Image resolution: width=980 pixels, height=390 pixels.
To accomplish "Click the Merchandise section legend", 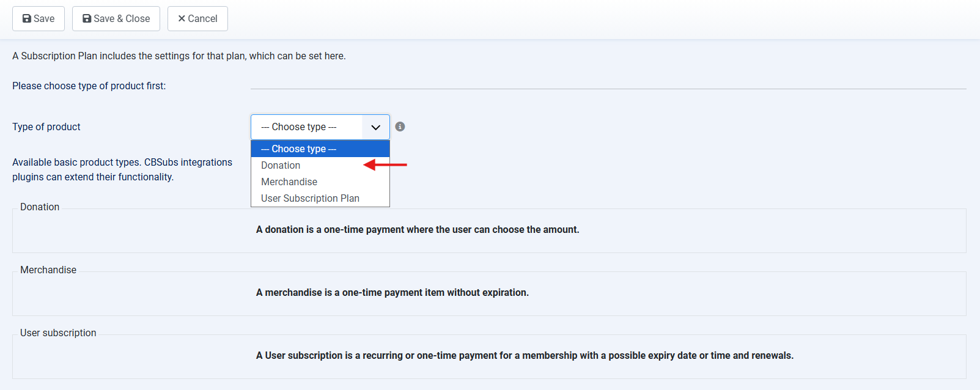I will 48,270.
